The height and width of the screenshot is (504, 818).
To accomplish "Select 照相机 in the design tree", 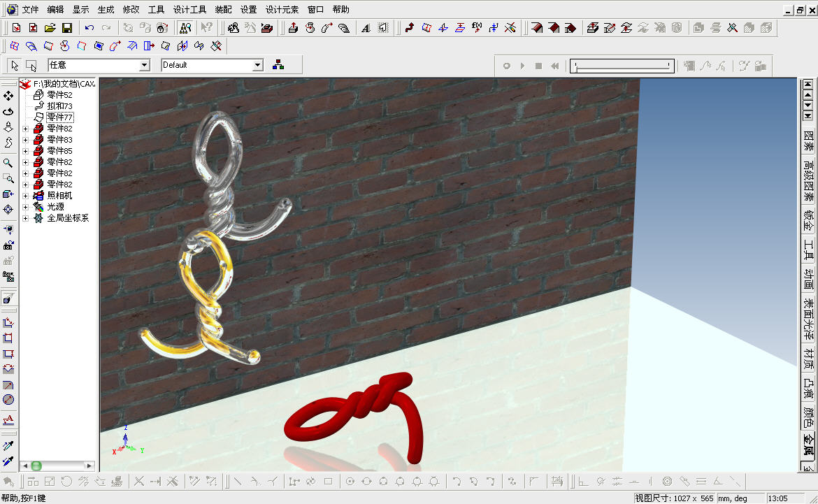I will (x=59, y=196).
